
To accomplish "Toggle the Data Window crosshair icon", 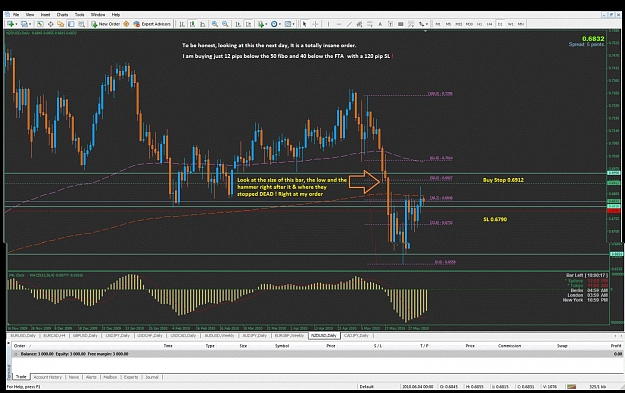I will [51, 24].
